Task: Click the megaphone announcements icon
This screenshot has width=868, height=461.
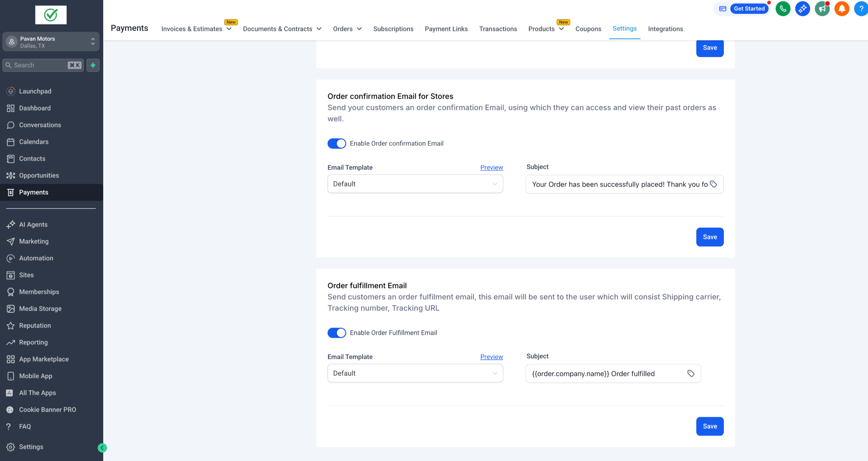Action: coord(822,9)
